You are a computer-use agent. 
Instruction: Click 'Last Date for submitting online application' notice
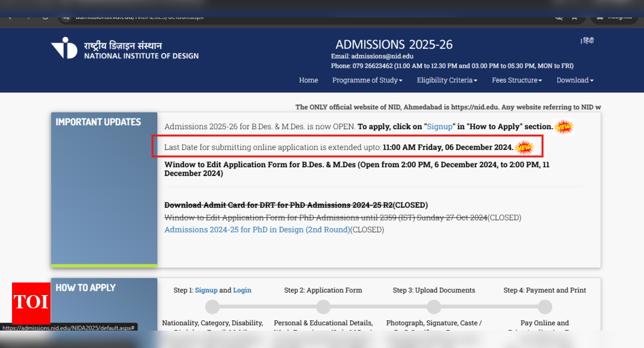click(338, 147)
